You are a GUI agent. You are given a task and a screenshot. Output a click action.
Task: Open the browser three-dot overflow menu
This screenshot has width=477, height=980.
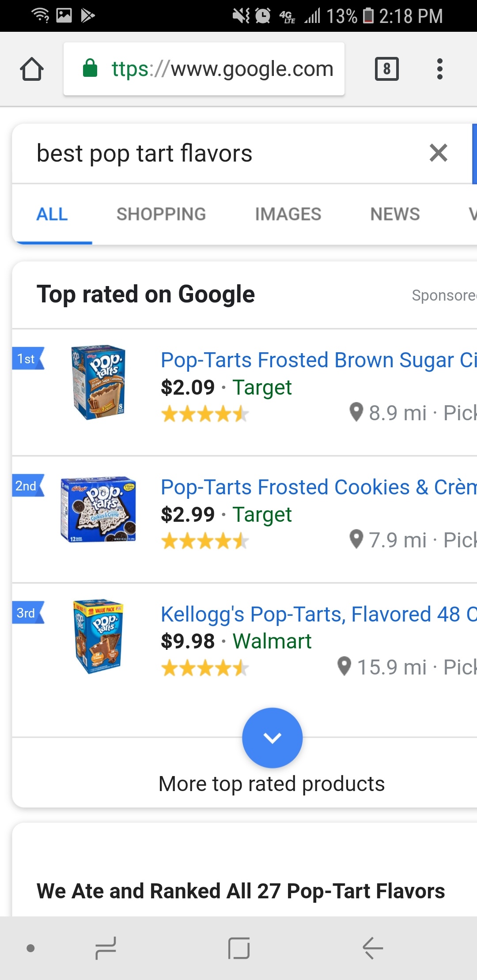tap(439, 69)
